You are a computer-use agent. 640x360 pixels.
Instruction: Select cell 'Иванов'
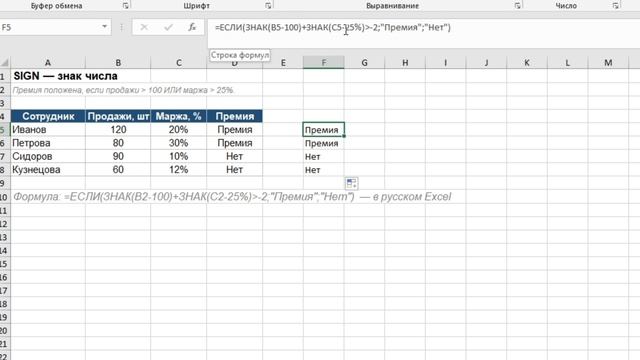coord(48,129)
